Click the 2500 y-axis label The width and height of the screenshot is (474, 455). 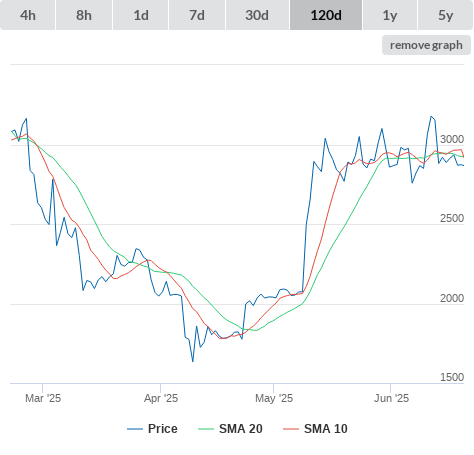tap(452, 218)
